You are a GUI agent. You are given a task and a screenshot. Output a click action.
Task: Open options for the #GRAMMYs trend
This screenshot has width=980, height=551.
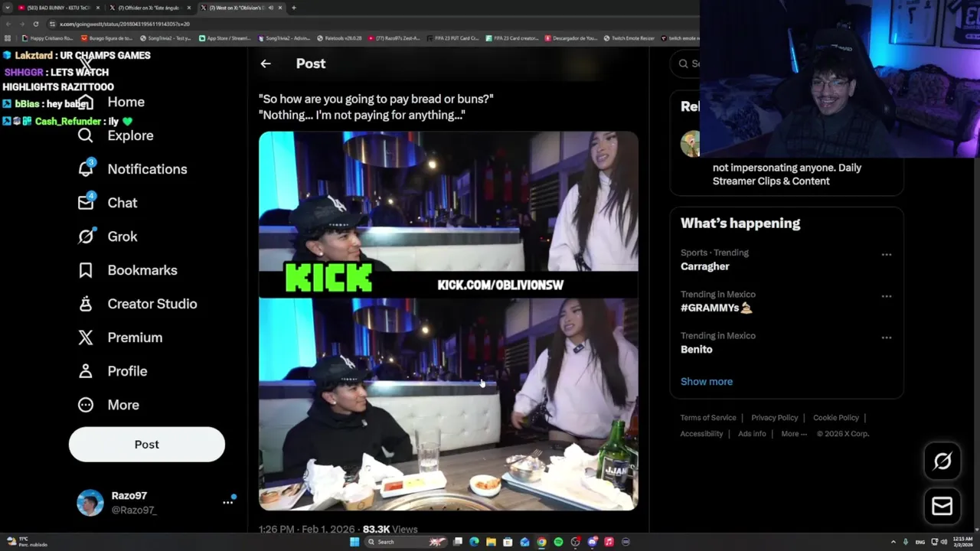pyautogui.click(x=887, y=296)
